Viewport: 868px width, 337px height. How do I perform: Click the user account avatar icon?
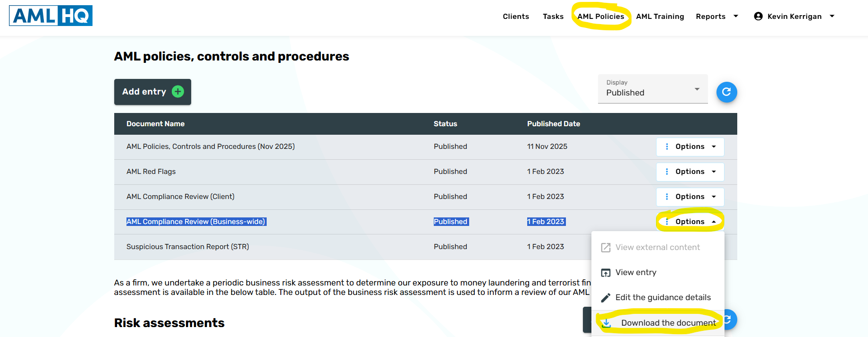pos(758,17)
